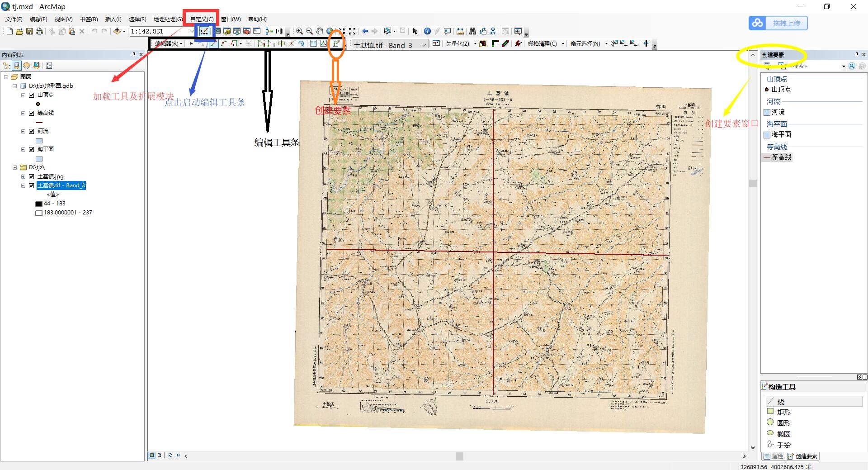Choose the Select Elements arrow tool

415,31
